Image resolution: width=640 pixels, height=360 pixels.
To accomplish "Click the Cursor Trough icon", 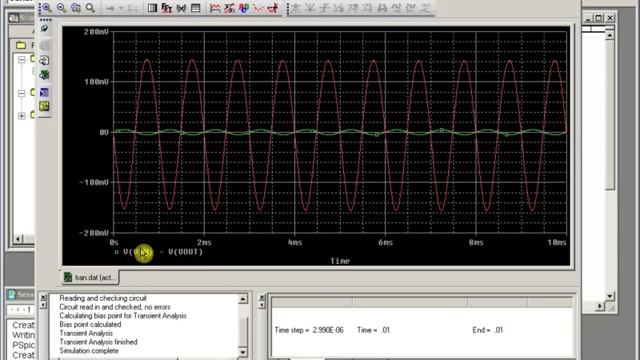I will [x=311, y=8].
